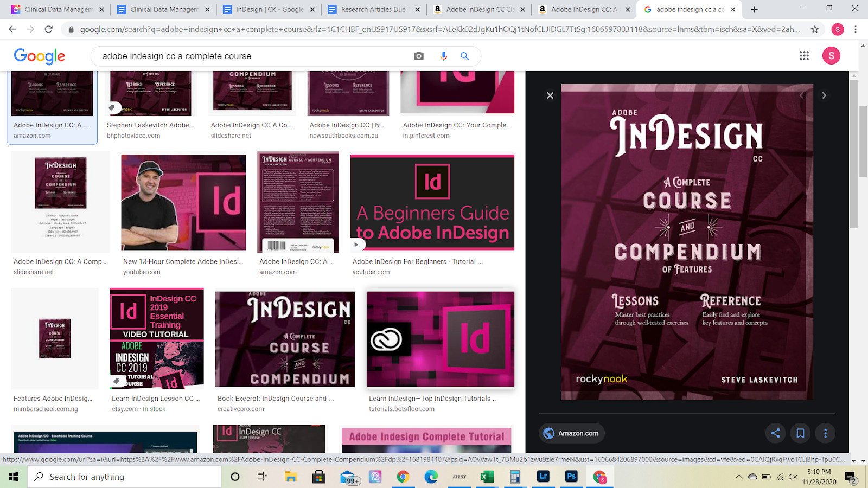Switch to the Adobe InDesign CC: A Amazon tab

point(584,9)
